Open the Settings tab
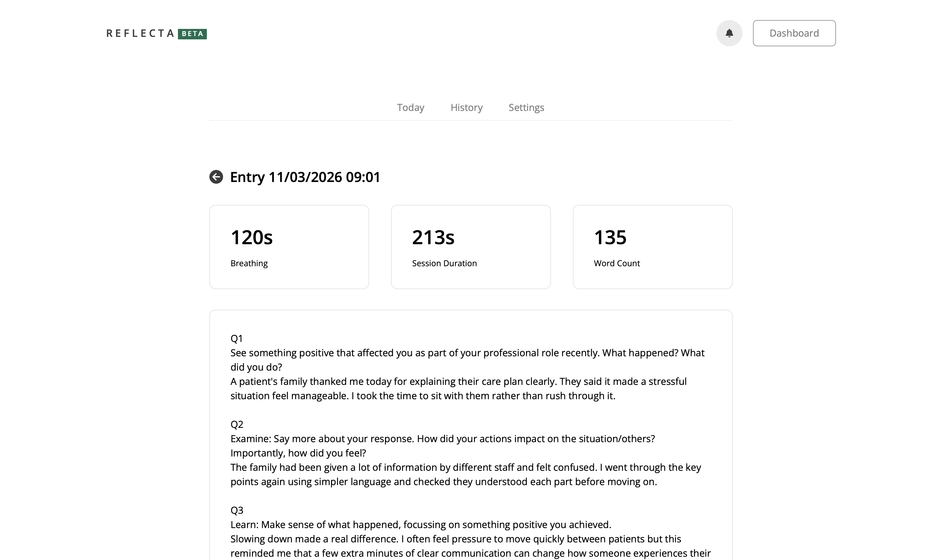Viewport: 942px width, 560px height. point(526,108)
